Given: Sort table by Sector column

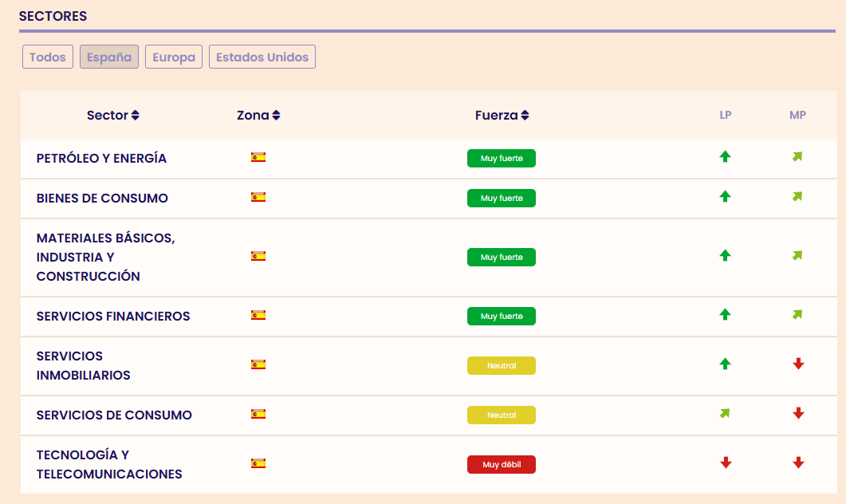Looking at the screenshot, I should click(x=113, y=115).
